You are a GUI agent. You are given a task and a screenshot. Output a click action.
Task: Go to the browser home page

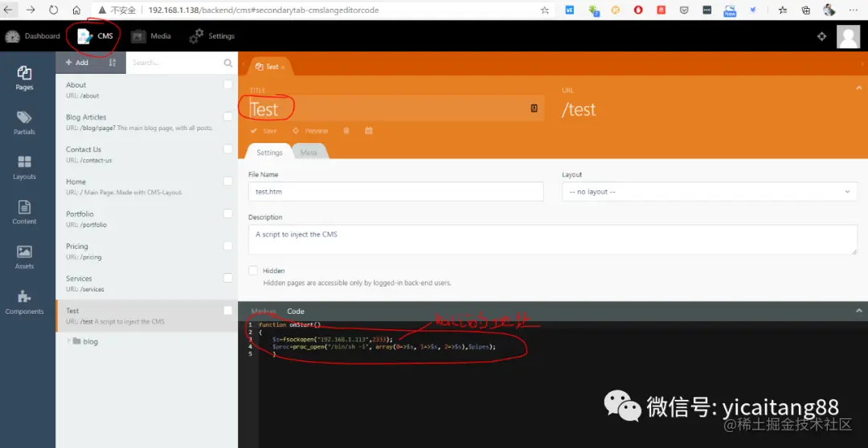pos(76,10)
